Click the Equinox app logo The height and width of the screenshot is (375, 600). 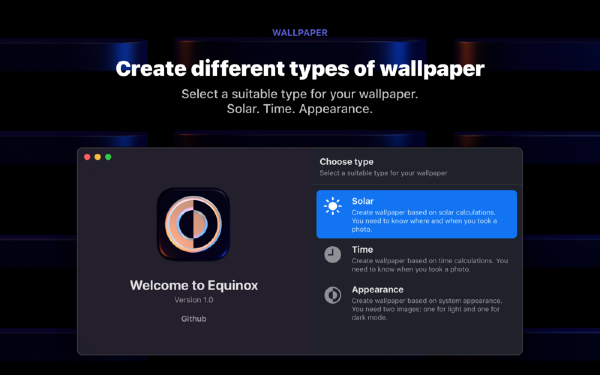coord(193,224)
